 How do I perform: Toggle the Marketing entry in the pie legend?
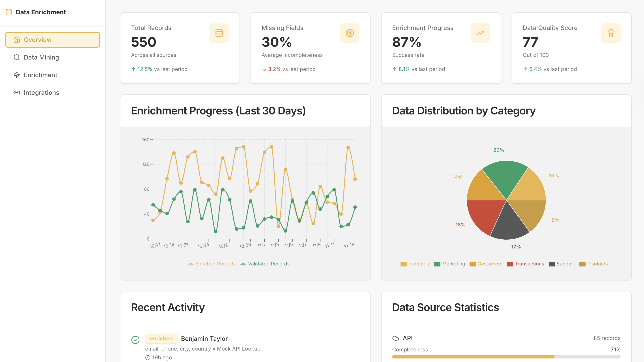tap(449, 264)
